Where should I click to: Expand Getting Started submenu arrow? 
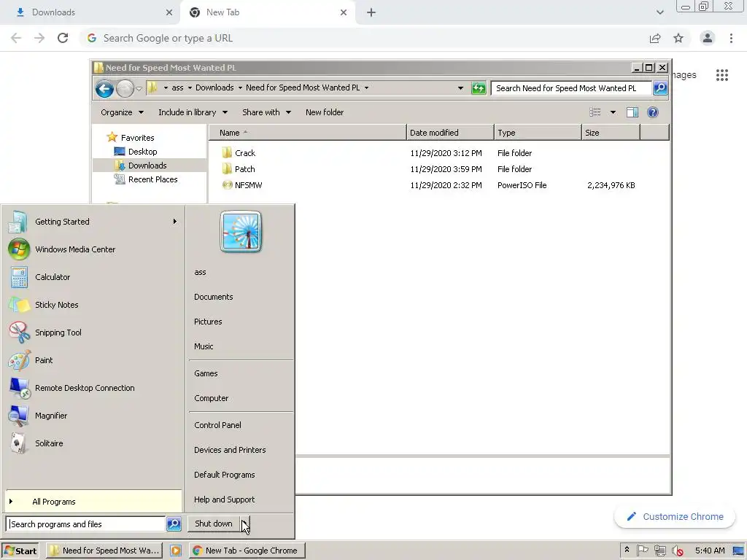pos(175,222)
